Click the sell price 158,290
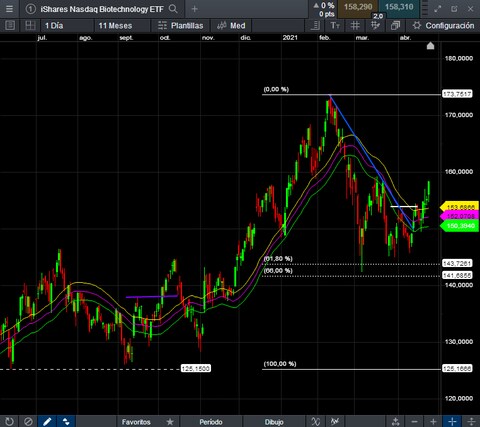 click(x=358, y=7)
